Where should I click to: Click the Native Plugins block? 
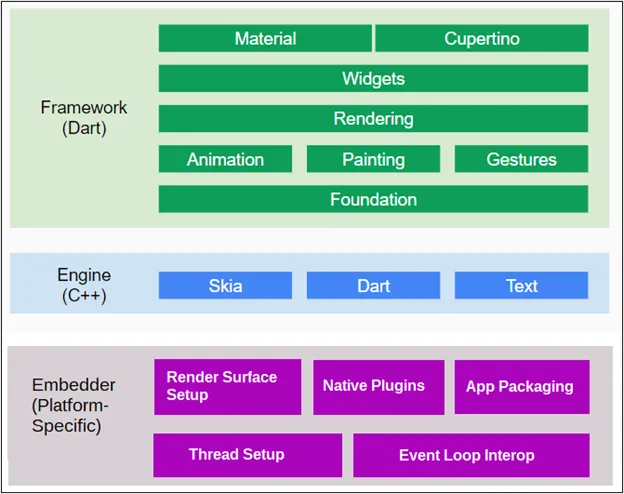tap(379, 387)
